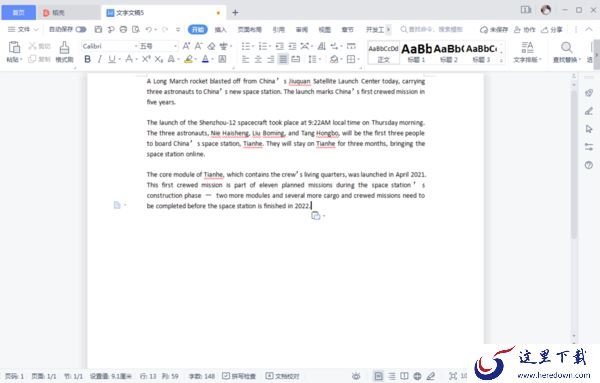Click the Distributed alignment icon
600x383 pixels.
[x=296, y=59]
